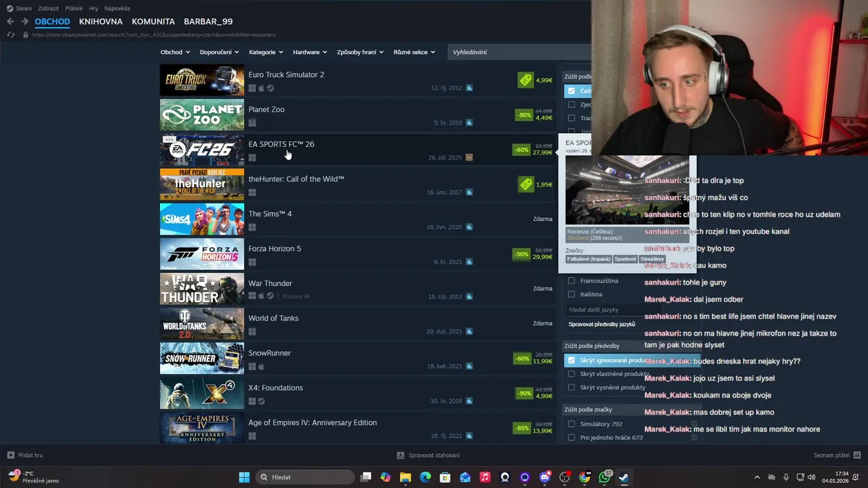Uncheck Skrýt ignorované produkty
The width and height of the screenshot is (868, 488).
[571, 361]
